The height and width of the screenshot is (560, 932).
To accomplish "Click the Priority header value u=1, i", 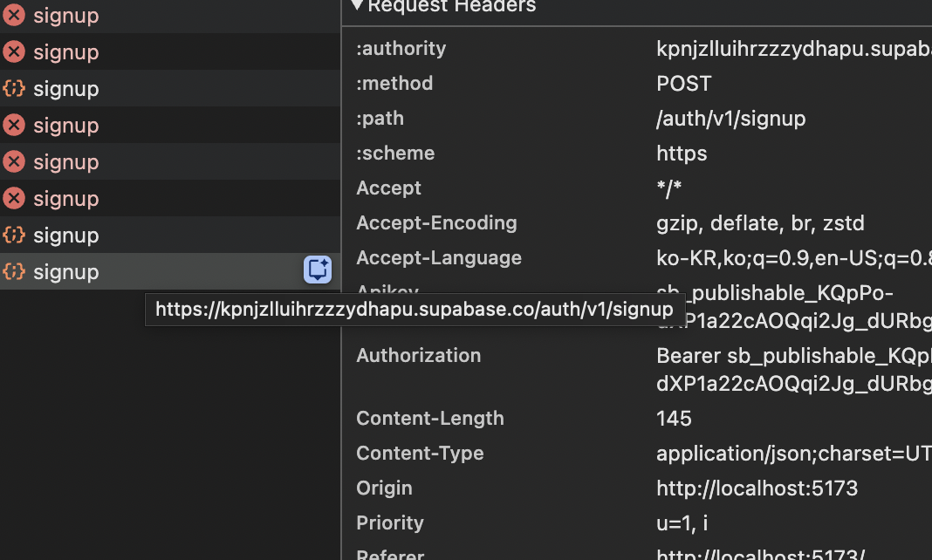I will tap(685, 523).
